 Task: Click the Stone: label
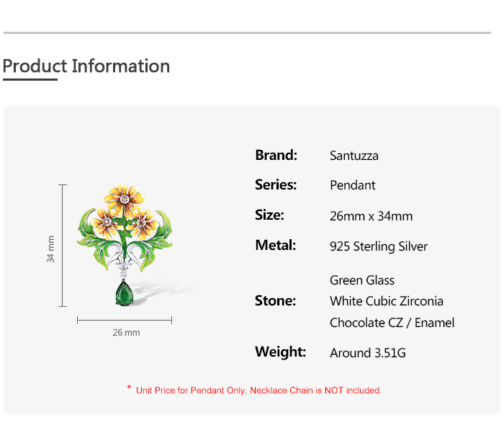pos(275,301)
